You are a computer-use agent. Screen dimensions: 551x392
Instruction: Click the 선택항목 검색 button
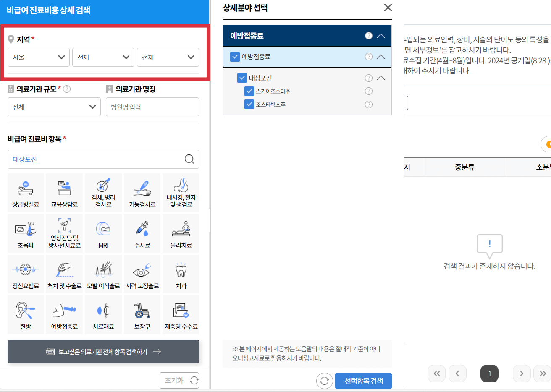tap(363, 381)
